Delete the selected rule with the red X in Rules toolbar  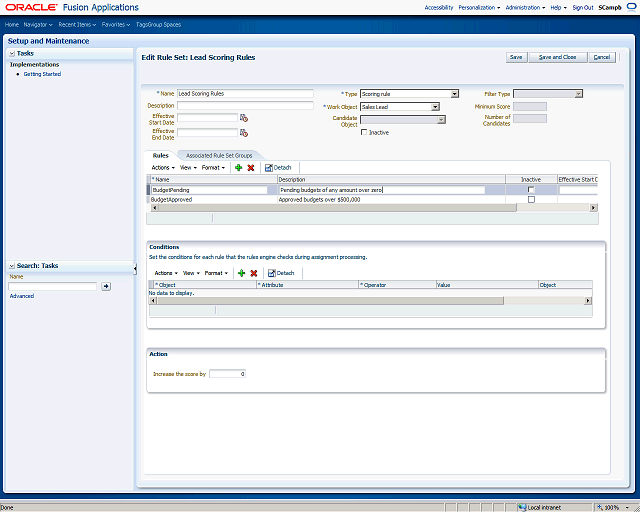251,167
